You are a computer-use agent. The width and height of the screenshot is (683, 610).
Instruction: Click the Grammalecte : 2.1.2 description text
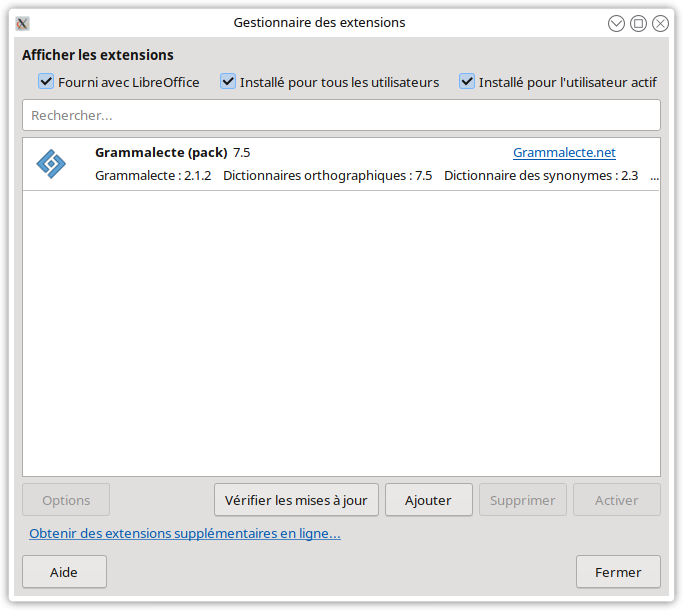[153, 176]
